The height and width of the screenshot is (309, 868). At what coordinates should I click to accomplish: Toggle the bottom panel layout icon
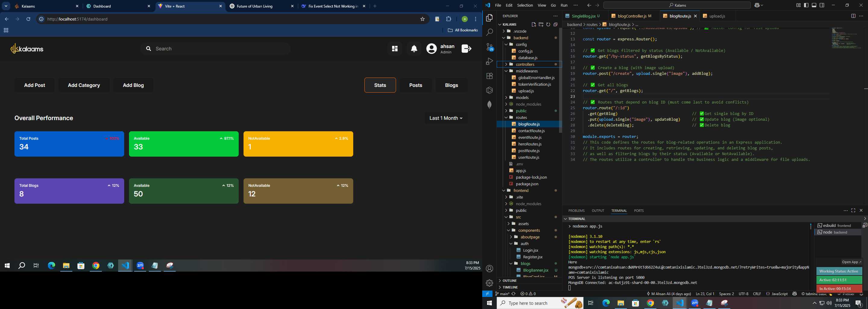point(814,5)
